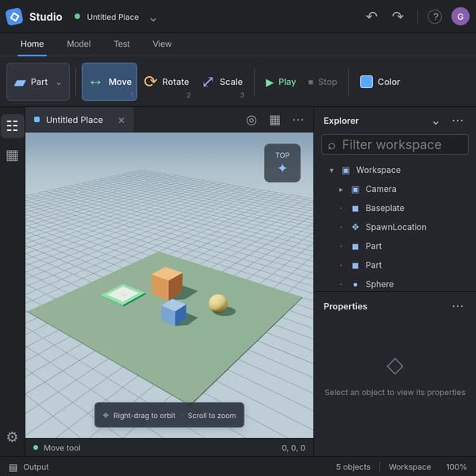The width and height of the screenshot is (476, 476).
Task: Toggle the explorer list sidebar button
Action: coord(12,125)
